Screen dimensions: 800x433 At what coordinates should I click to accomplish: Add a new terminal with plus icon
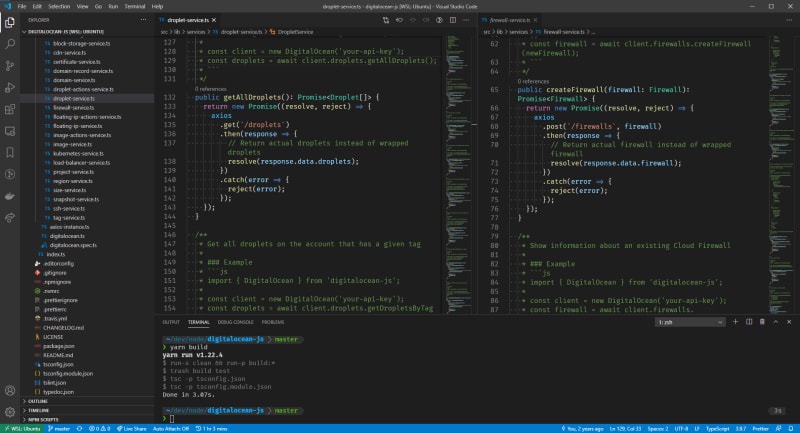(735, 322)
